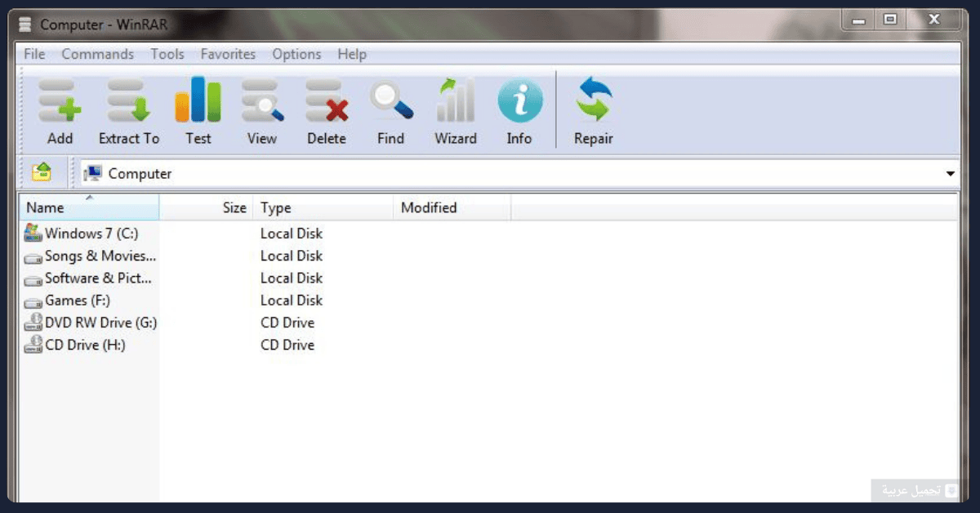The width and height of the screenshot is (980, 513).
Task: Click the Delete toolbar icon
Action: click(x=327, y=101)
